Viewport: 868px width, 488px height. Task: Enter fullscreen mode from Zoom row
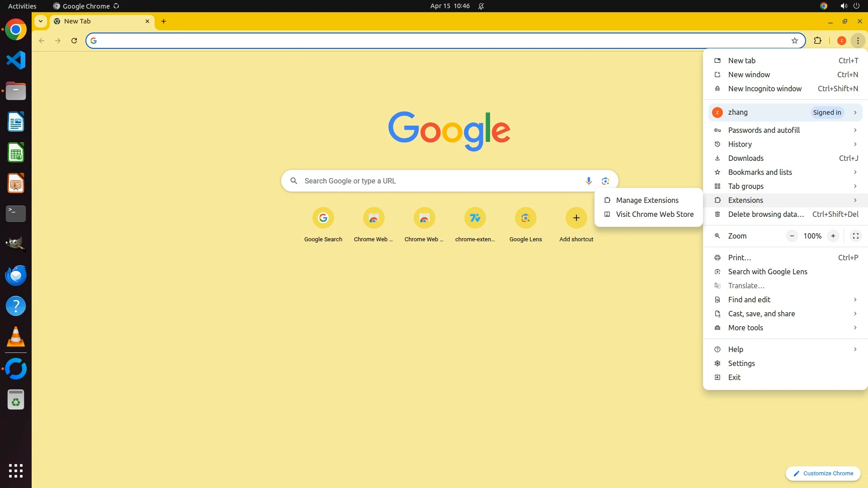[x=855, y=236]
